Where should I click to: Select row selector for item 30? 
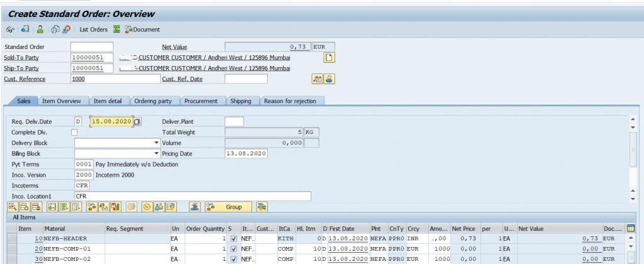tap(12, 259)
